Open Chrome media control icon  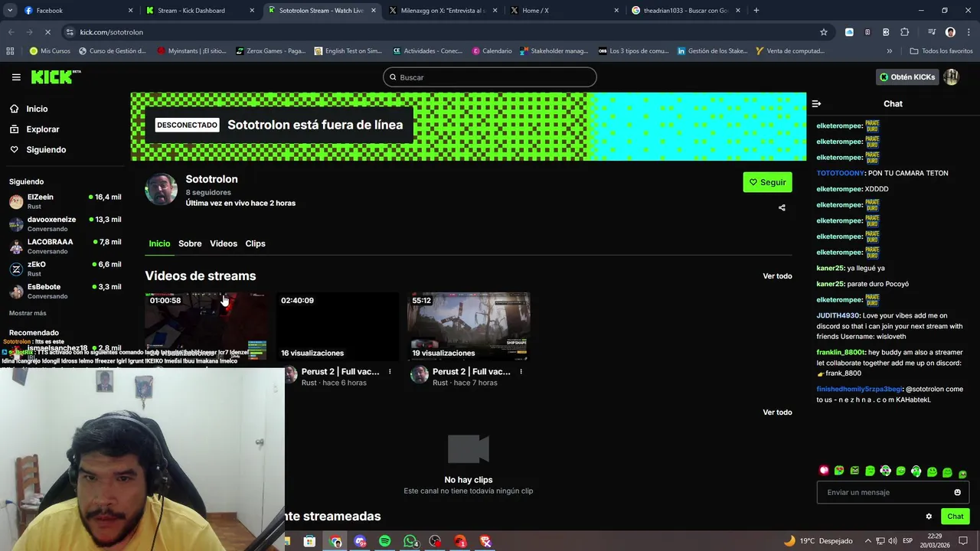[x=932, y=32]
